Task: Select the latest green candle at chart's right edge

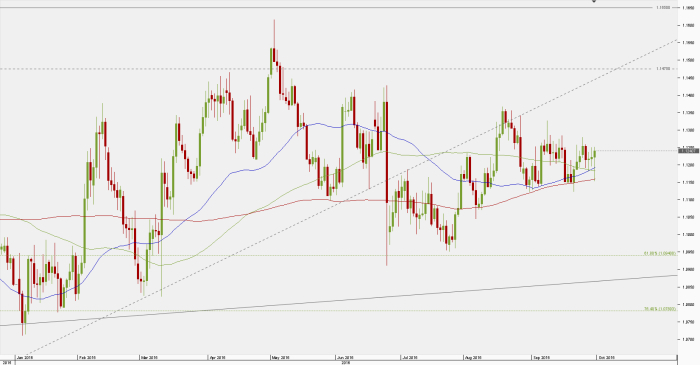Action: click(x=595, y=155)
